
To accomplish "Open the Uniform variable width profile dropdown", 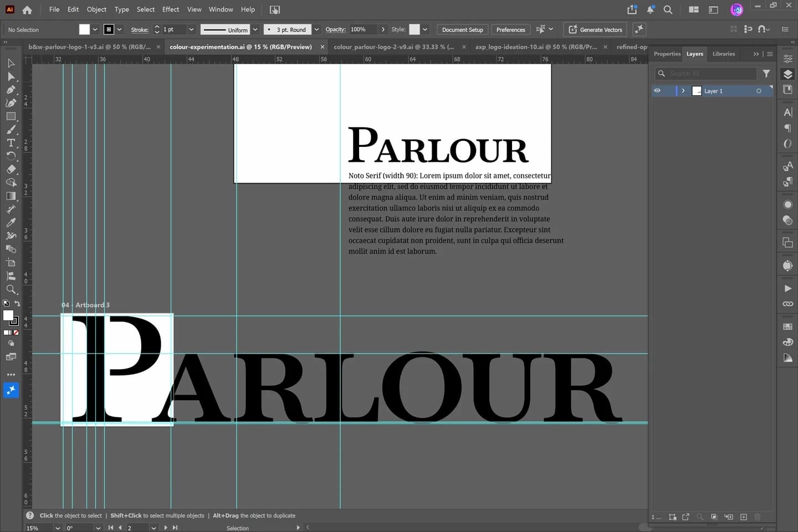I will point(255,29).
